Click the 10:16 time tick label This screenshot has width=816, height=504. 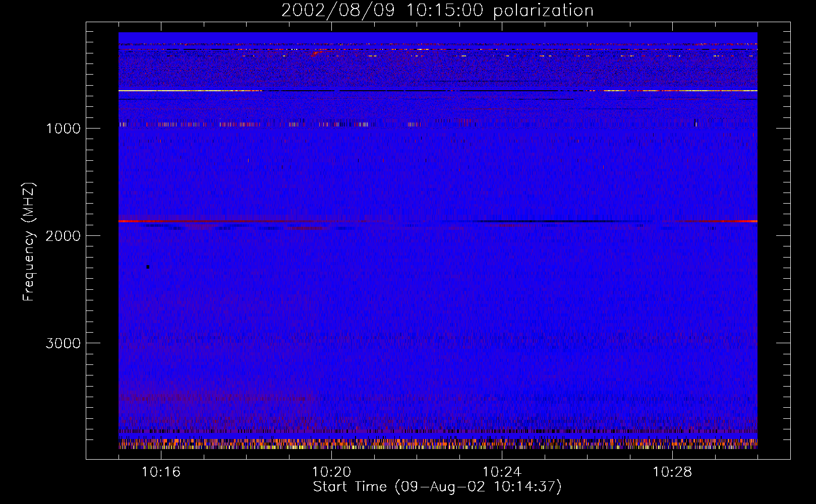click(x=161, y=472)
